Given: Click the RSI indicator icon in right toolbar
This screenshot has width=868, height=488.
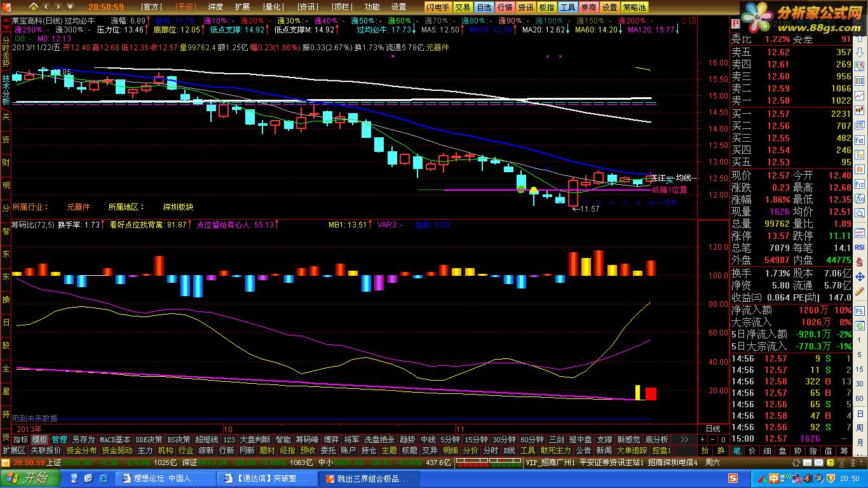Looking at the screenshot, I should [x=860, y=247].
